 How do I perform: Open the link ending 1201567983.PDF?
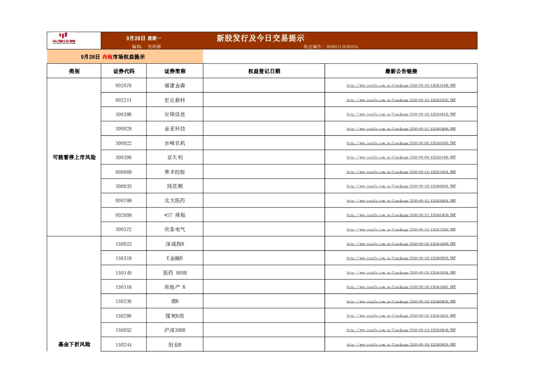click(401, 143)
